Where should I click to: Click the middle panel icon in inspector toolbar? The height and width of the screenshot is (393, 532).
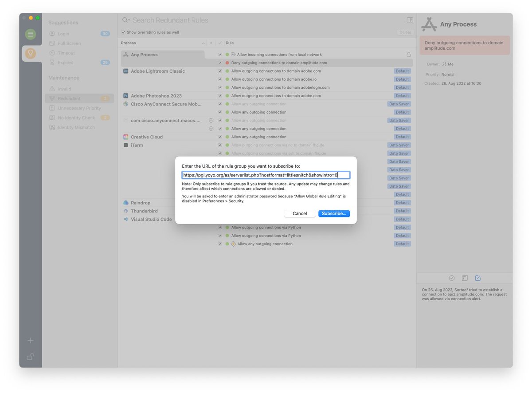(x=465, y=278)
